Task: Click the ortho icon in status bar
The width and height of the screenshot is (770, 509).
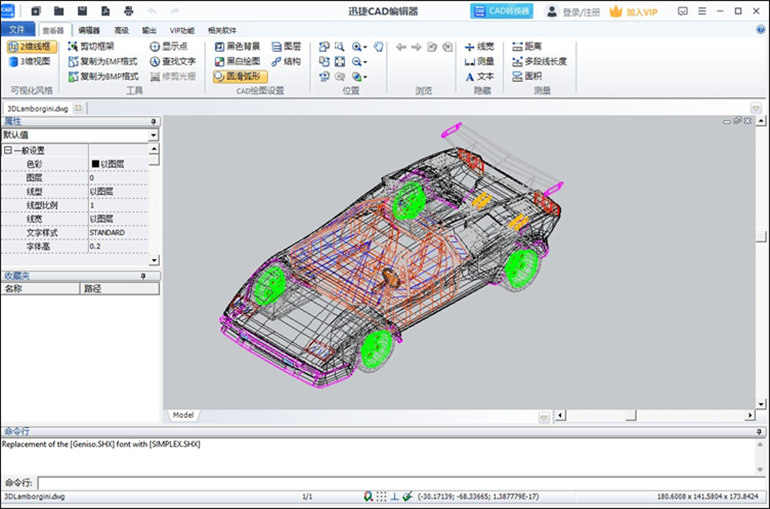Action: pyautogui.click(x=394, y=497)
